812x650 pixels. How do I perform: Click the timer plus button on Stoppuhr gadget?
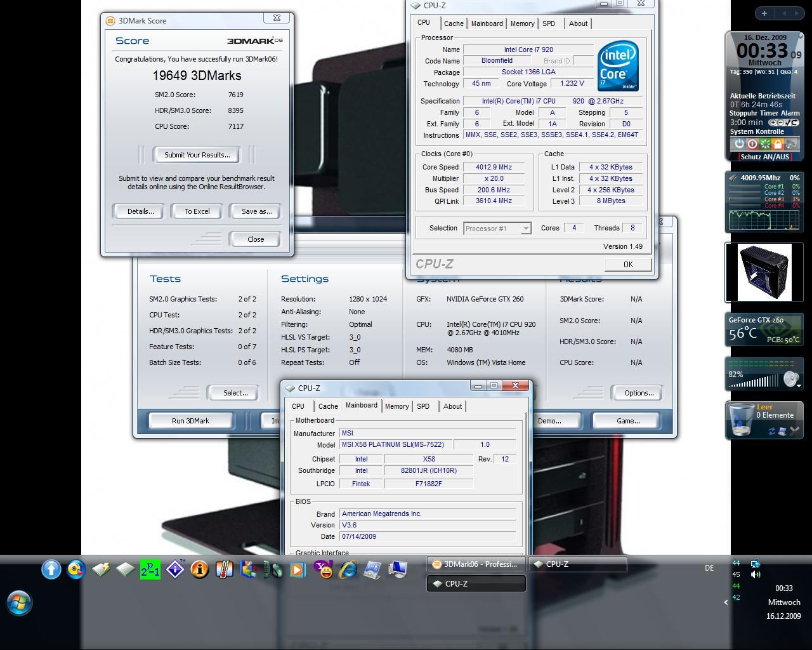click(x=773, y=123)
